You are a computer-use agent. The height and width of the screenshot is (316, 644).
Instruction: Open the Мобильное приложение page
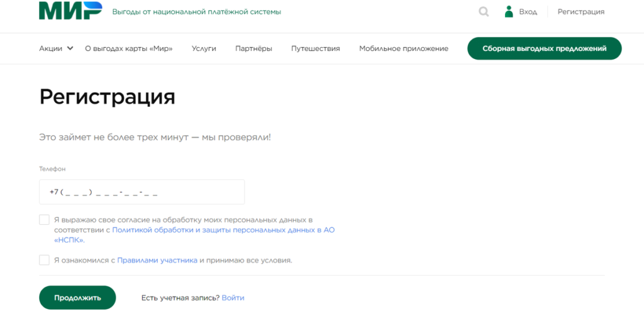click(x=403, y=48)
